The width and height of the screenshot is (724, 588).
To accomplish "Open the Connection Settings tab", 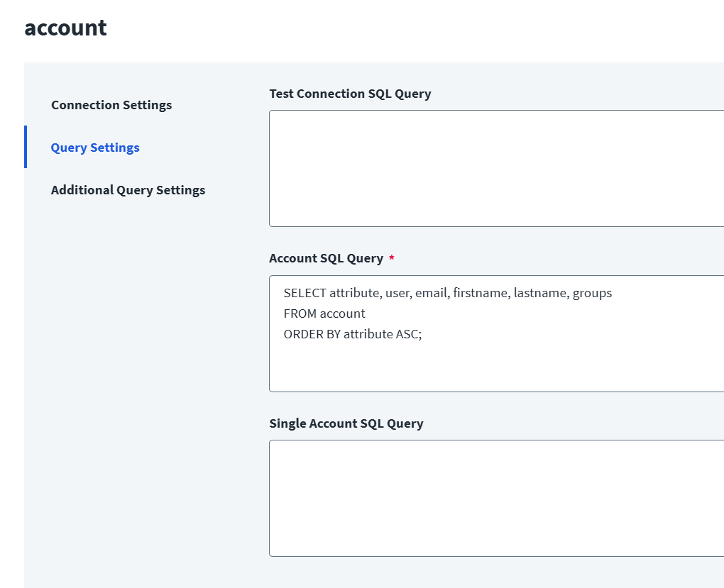I will pyautogui.click(x=111, y=105).
